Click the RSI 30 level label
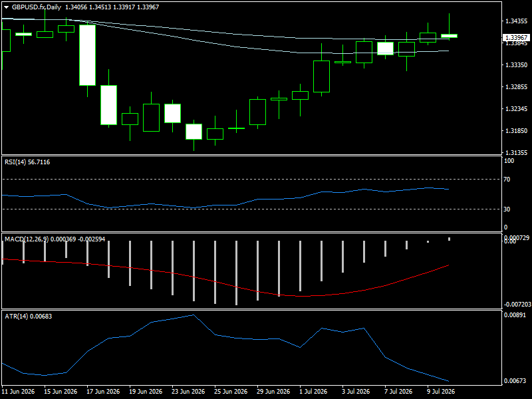Viewport: 532px width, 399px height. 507,209
